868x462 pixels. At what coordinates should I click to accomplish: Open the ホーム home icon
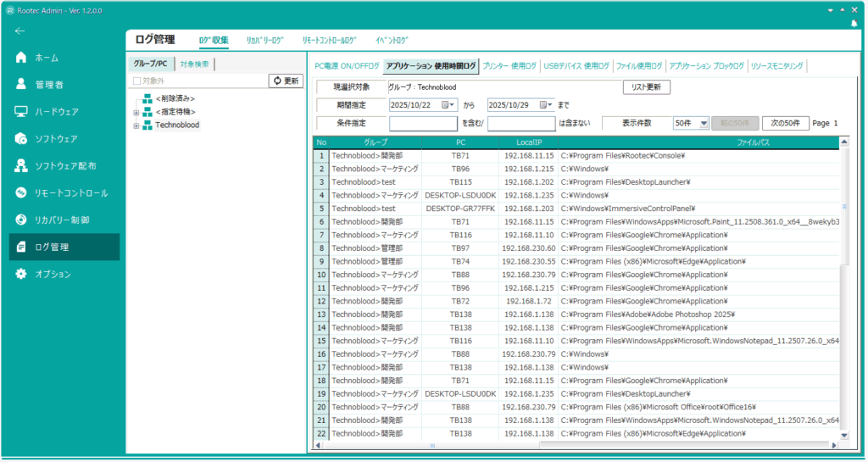(22, 58)
